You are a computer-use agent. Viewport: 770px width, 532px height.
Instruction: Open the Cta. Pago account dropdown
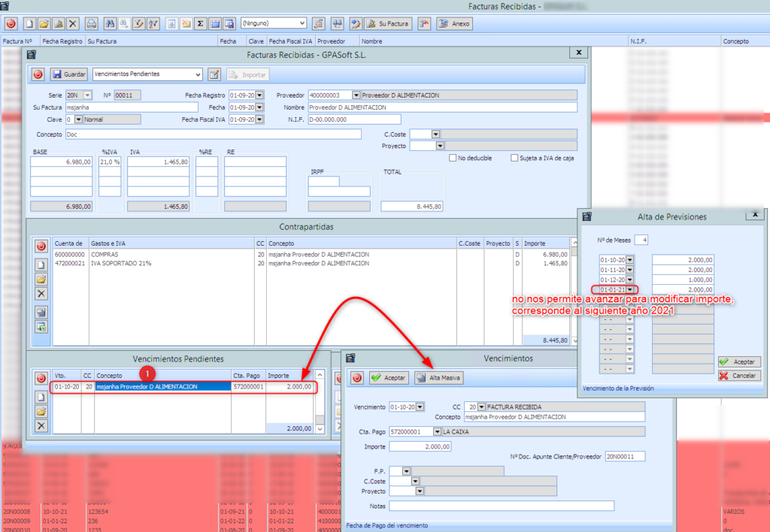[x=436, y=431]
